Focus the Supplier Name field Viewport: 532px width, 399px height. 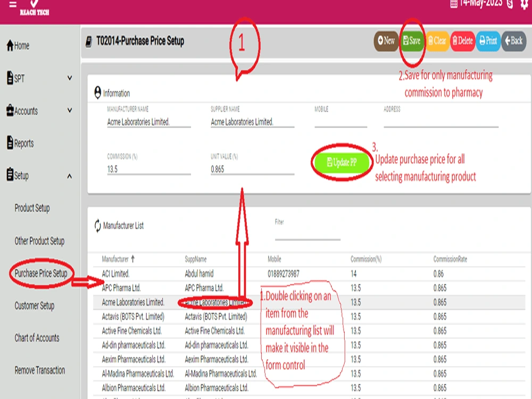point(252,122)
